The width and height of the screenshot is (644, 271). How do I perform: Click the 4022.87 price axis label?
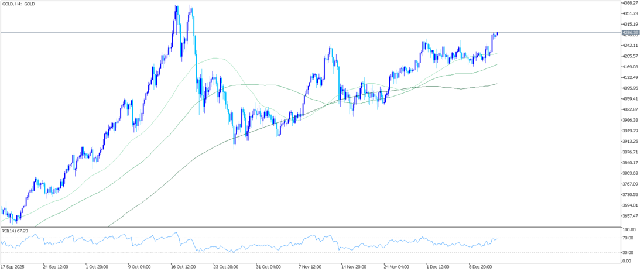tap(631, 109)
